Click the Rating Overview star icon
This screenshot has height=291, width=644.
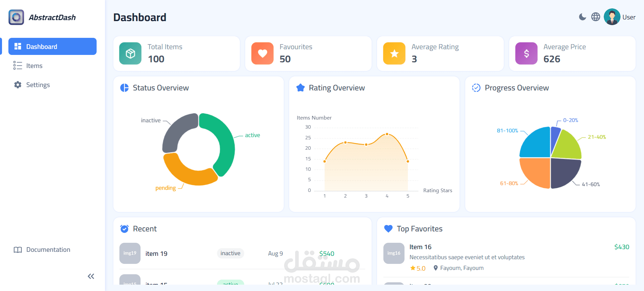click(301, 88)
